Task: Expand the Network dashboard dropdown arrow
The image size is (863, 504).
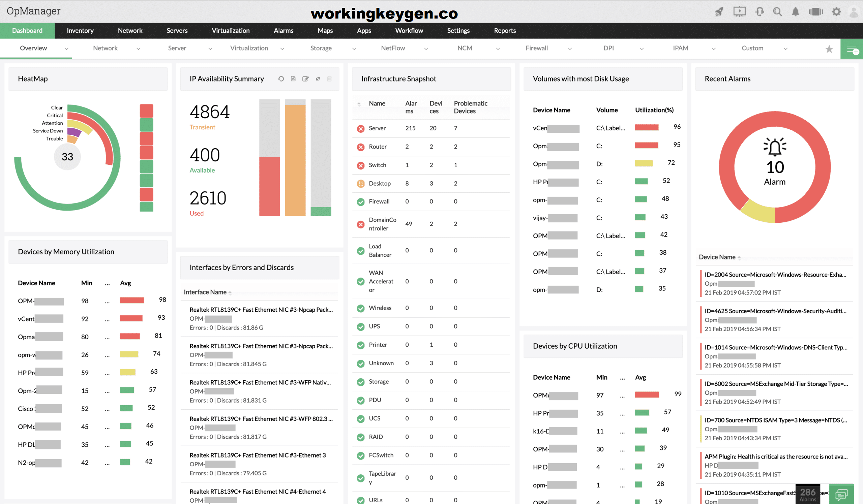Action: [138, 49]
